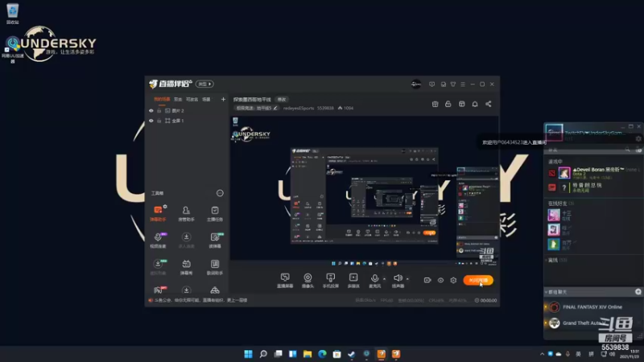The image size is (644, 362).
Task: Hide the 全屏 1 source layer
Action: (x=151, y=121)
